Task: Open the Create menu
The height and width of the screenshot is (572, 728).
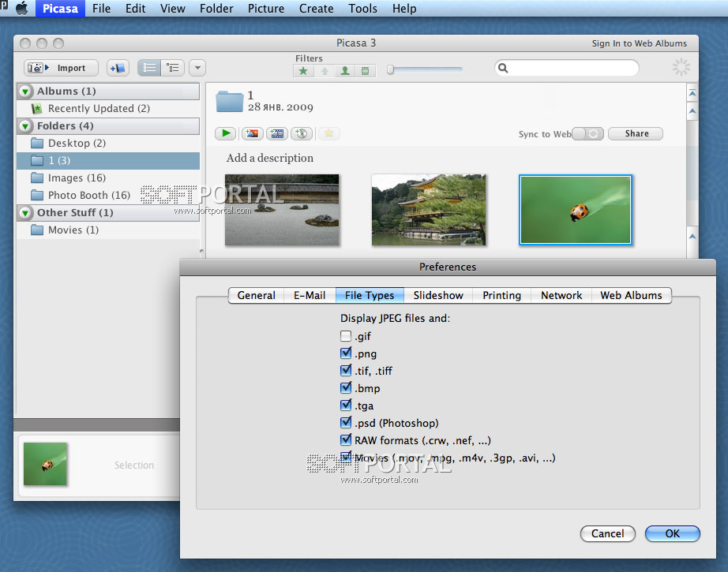Action: [316, 9]
